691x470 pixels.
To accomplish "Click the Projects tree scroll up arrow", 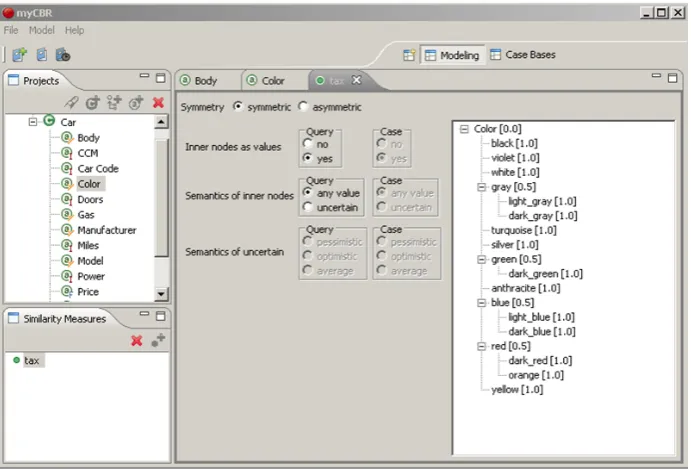I will click(x=161, y=122).
